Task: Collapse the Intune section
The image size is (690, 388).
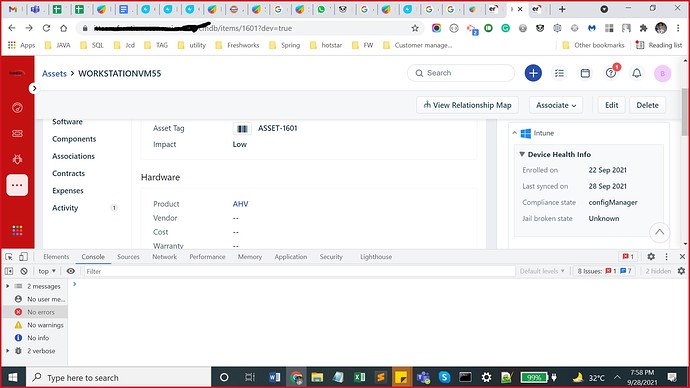Action: [514, 133]
